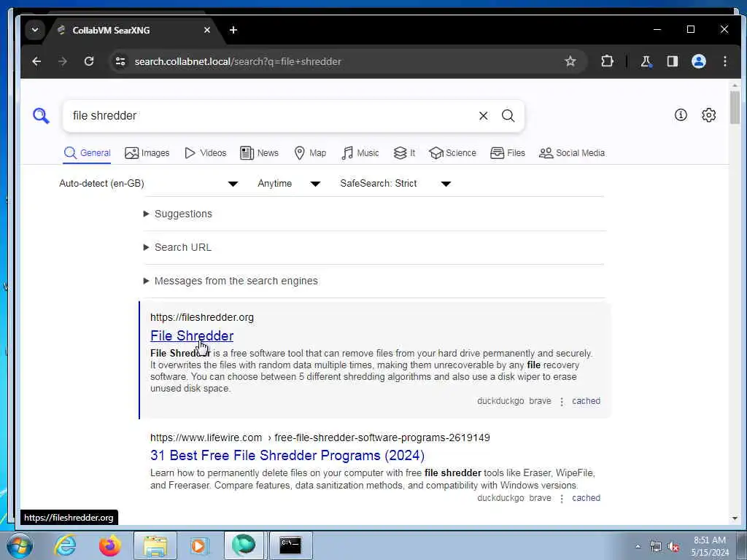This screenshot has height=560, width=747.
Task: Open the SearXNG about info icon
Action: (x=681, y=114)
